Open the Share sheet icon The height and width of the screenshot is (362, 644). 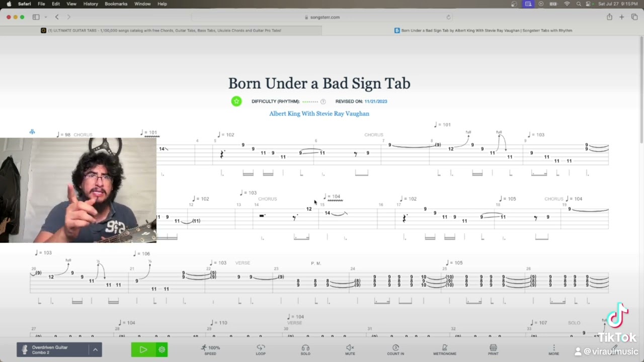tap(609, 17)
